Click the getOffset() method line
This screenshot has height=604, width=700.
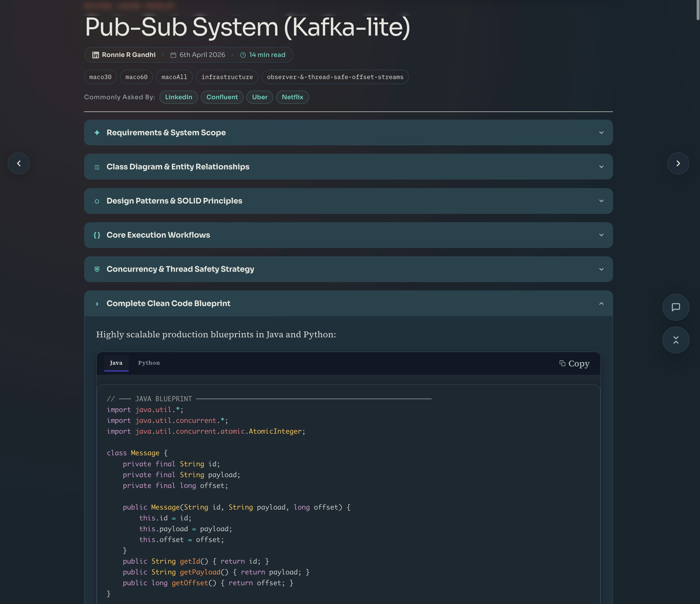coord(208,583)
